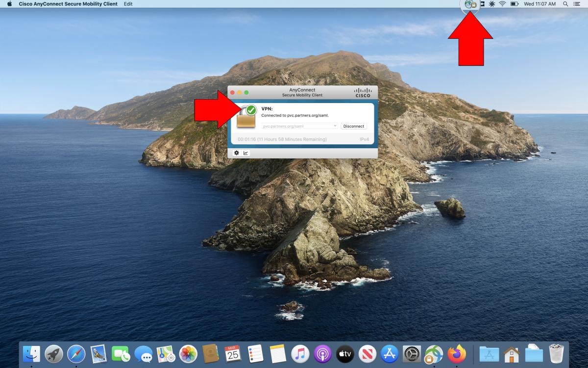Open the Edit menu
Viewport: 588px width, 368px height.
pos(128,4)
